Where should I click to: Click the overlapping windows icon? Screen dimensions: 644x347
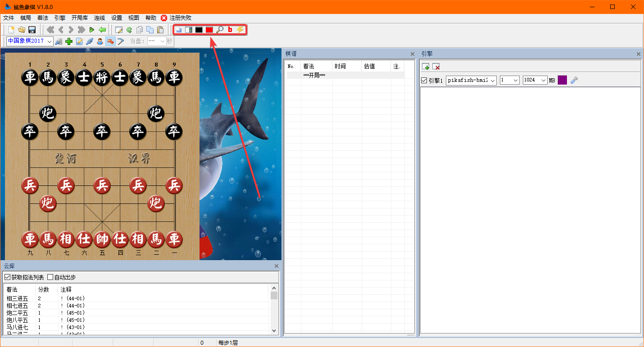[x=179, y=30]
